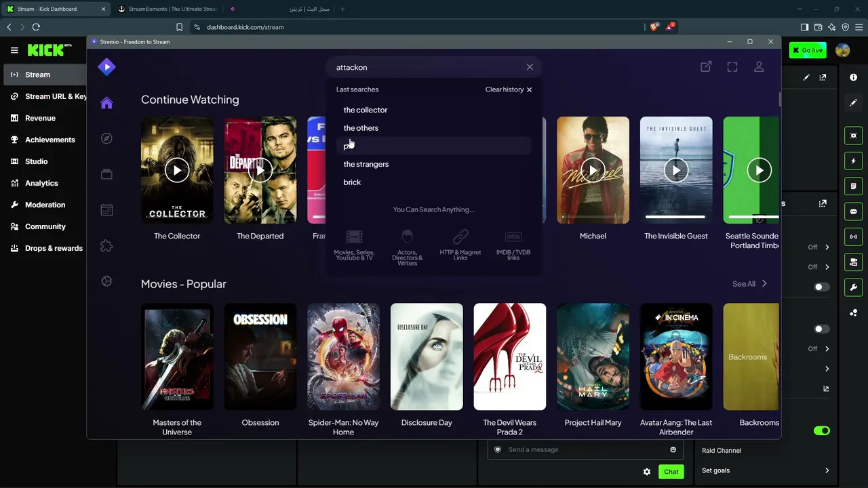The width and height of the screenshot is (868, 488).
Task: Open The Devil Wears Prada 2 poster
Action: coord(509,357)
